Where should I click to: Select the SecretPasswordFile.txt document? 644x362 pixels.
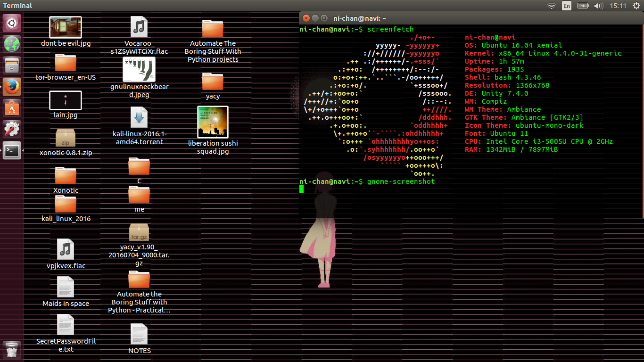tap(66, 324)
